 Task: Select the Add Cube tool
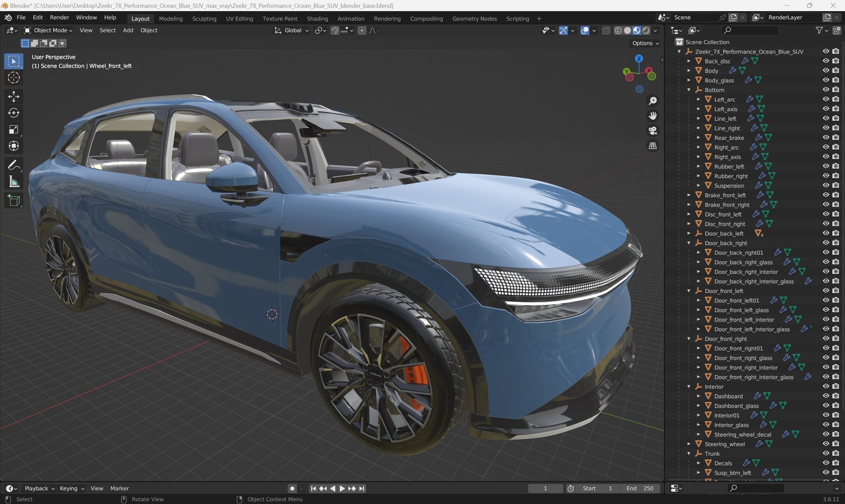14,201
